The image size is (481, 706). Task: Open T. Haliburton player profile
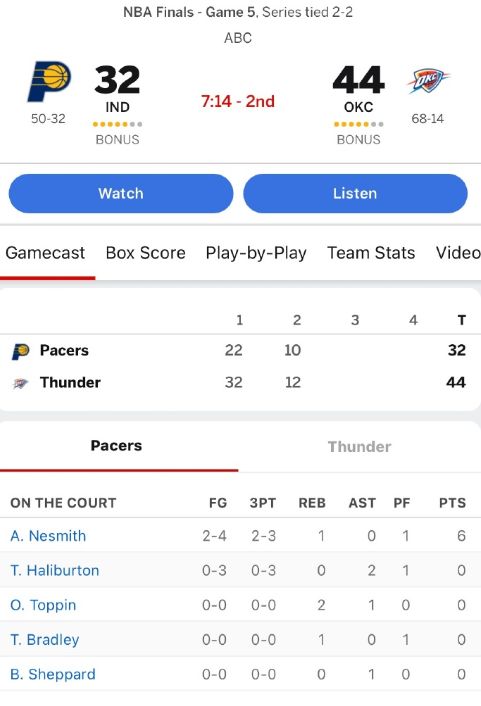[x=54, y=570]
